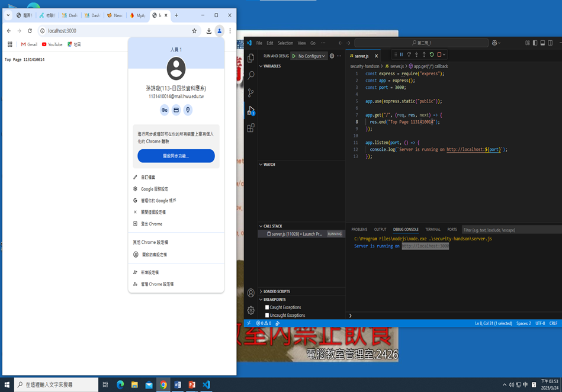Image resolution: width=562 pixels, height=392 pixels.
Task: Pause the debugger from the debug toolbar
Action: point(401,55)
